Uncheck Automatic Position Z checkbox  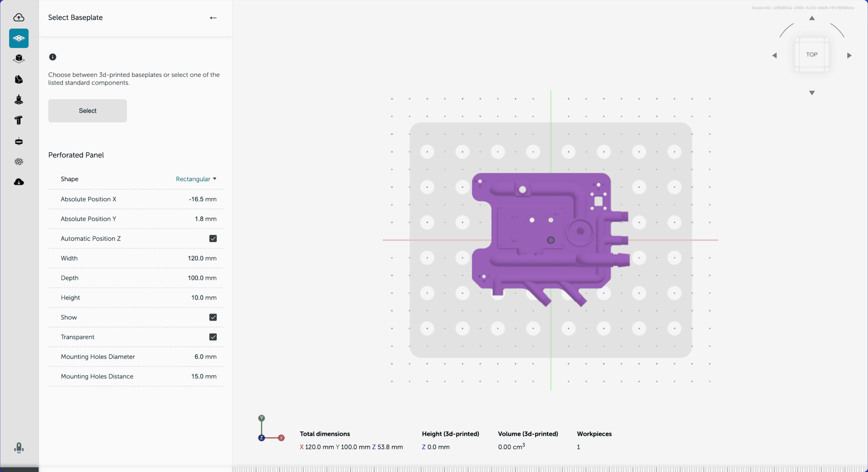(x=213, y=239)
